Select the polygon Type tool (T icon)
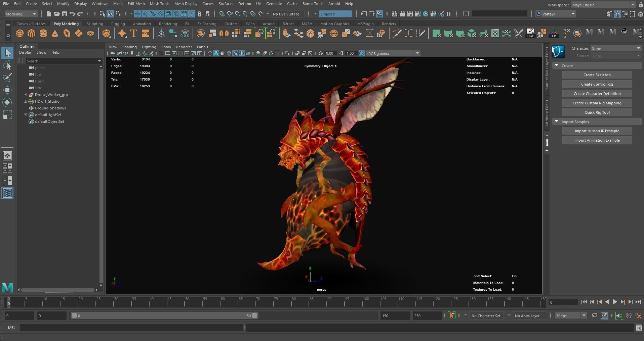The image size is (644, 341). pyautogui.click(x=133, y=33)
